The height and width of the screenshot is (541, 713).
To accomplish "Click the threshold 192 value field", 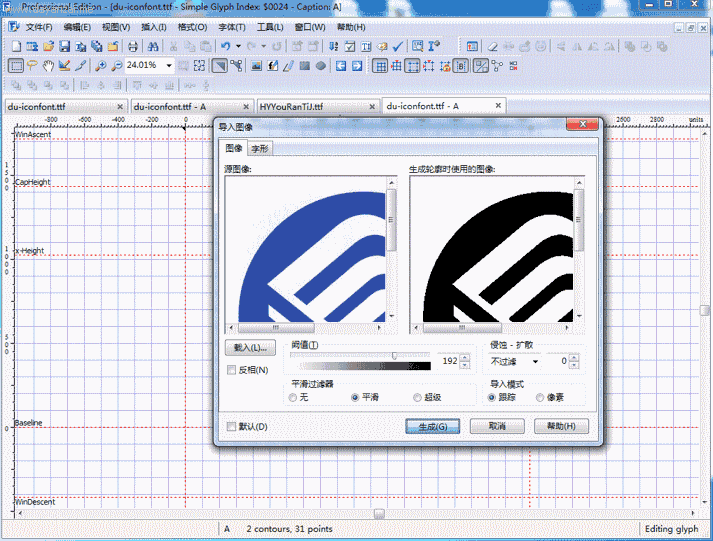I will (x=449, y=361).
